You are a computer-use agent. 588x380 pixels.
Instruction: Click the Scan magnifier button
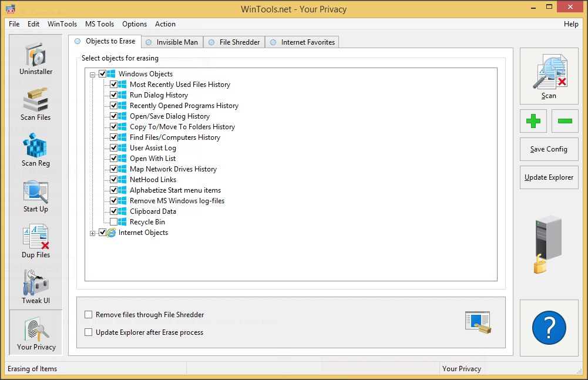(549, 76)
